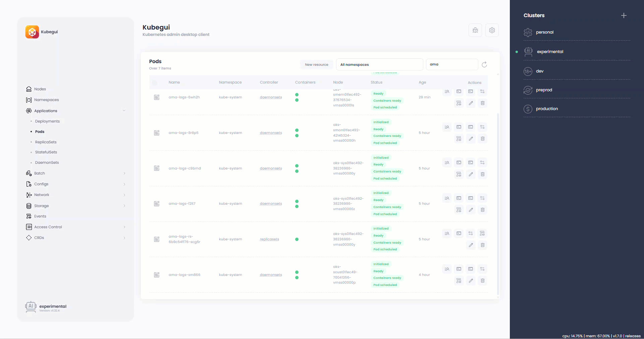Screen dimensions: 644x339
Task: Open the All namespaces dropdown
Action: pos(379,64)
